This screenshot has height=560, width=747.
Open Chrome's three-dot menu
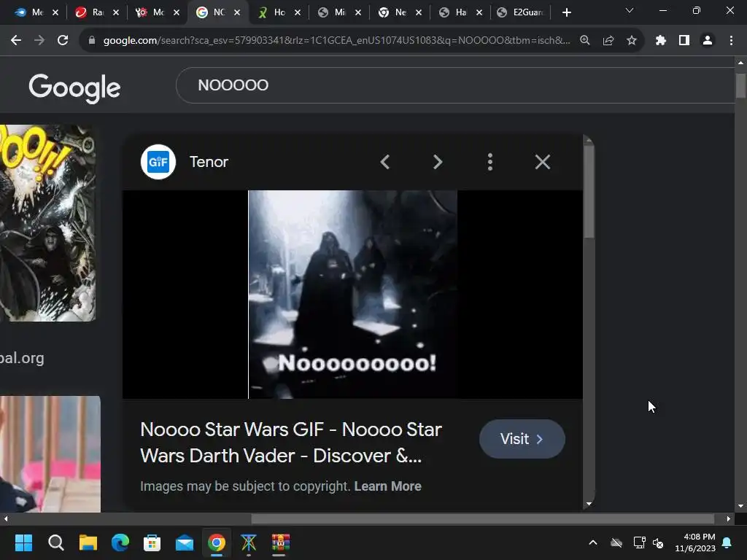[x=731, y=41]
